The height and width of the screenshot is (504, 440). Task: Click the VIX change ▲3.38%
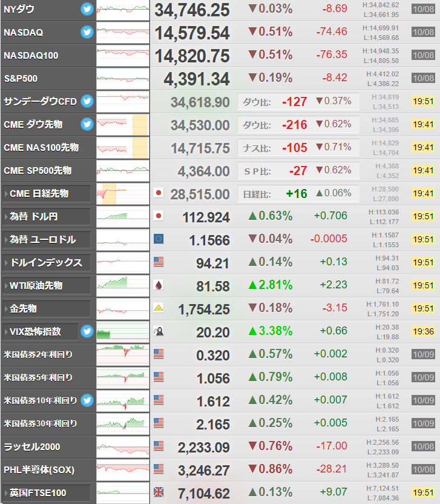tap(271, 331)
